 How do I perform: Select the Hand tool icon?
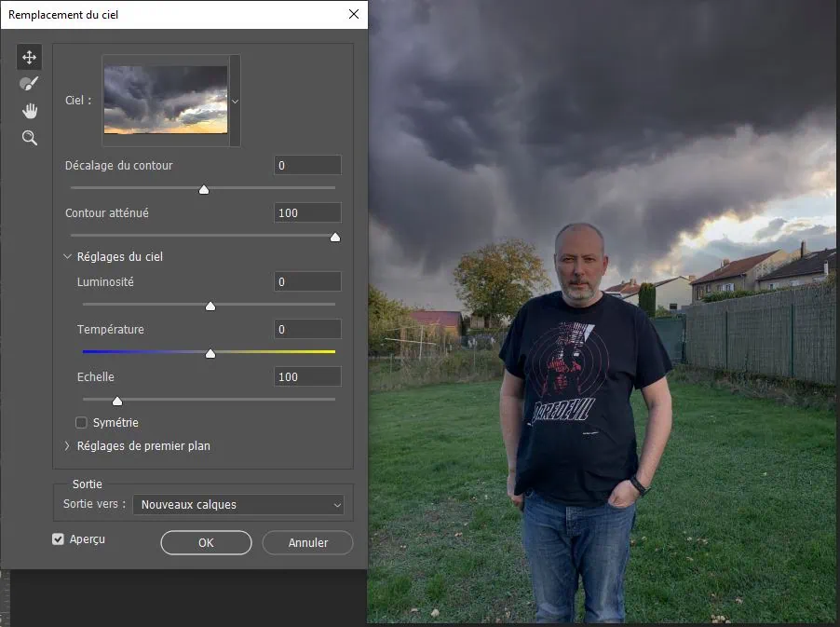point(30,111)
